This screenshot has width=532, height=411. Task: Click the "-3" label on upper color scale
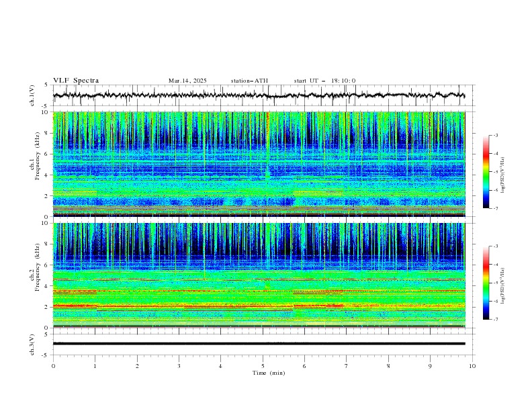pos(495,135)
